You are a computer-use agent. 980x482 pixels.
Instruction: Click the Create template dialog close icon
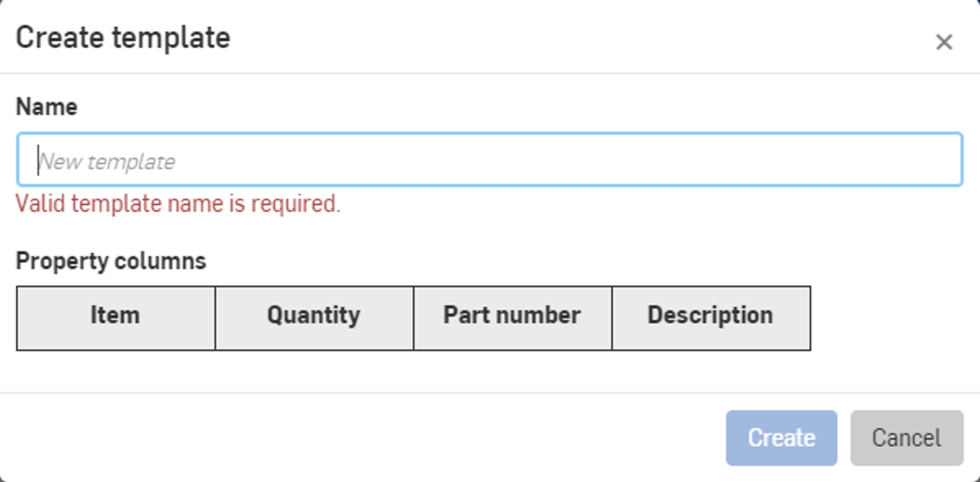click(x=944, y=42)
